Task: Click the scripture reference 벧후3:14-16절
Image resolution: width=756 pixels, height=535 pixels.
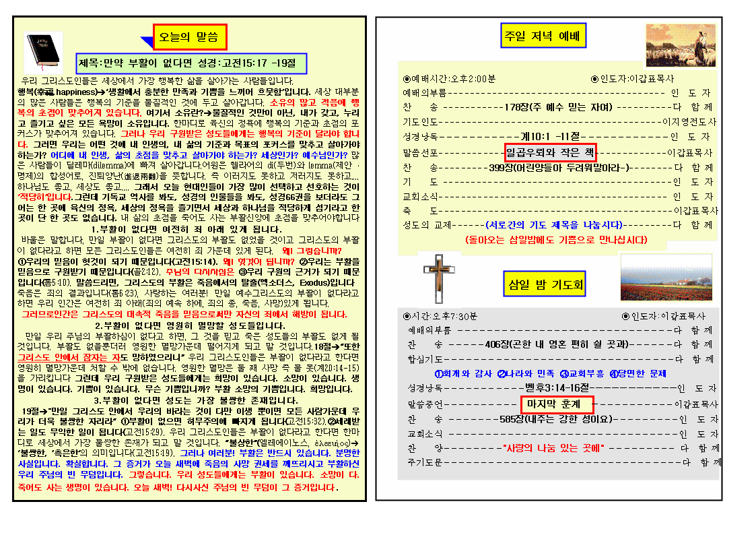Action: [557, 389]
